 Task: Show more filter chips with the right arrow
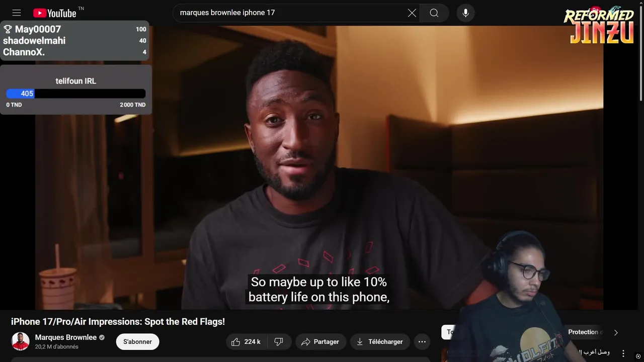click(x=616, y=332)
